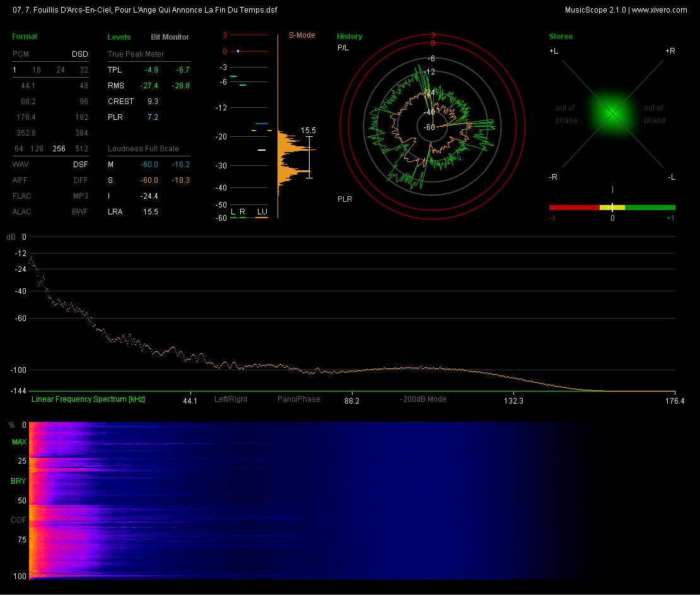Click the stereo correlation meter bar
700x596 pixels.
click(x=612, y=207)
